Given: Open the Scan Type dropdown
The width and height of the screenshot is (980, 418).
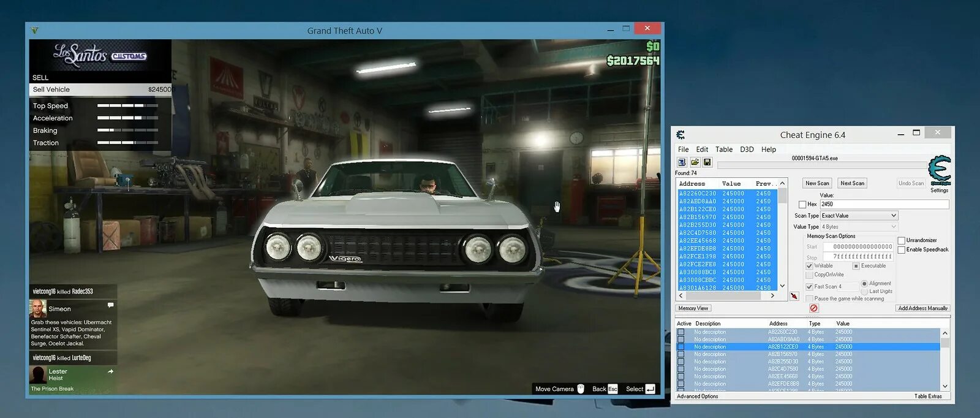Looking at the screenshot, I should click(x=859, y=216).
